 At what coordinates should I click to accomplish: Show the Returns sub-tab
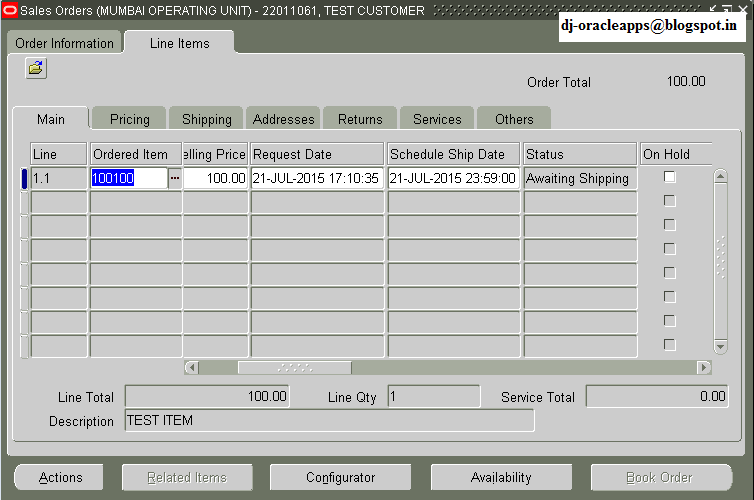(x=360, y=119)
